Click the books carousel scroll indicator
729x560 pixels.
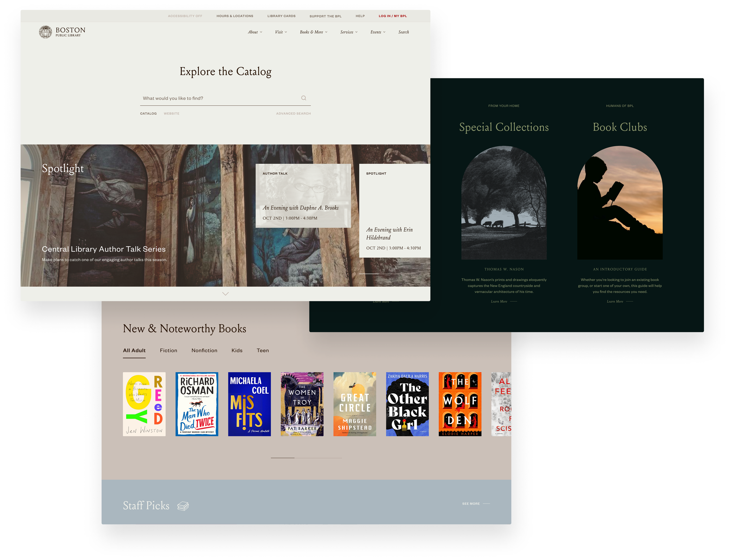pyautogui.click(x=306, y=458)
